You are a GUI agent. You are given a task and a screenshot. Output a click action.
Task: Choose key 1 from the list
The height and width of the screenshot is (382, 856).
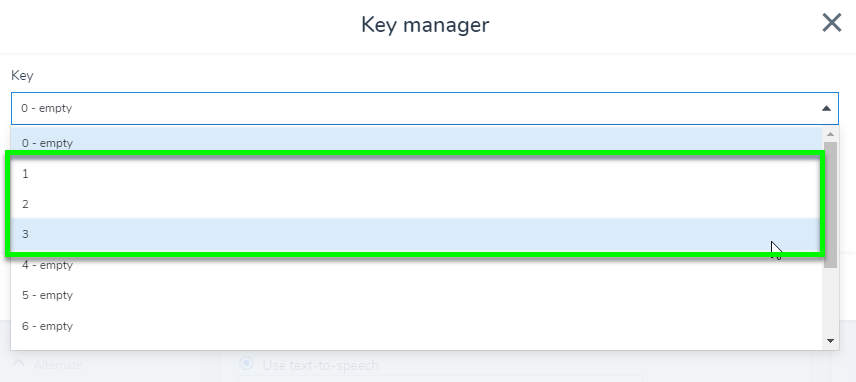pos(417,174)
